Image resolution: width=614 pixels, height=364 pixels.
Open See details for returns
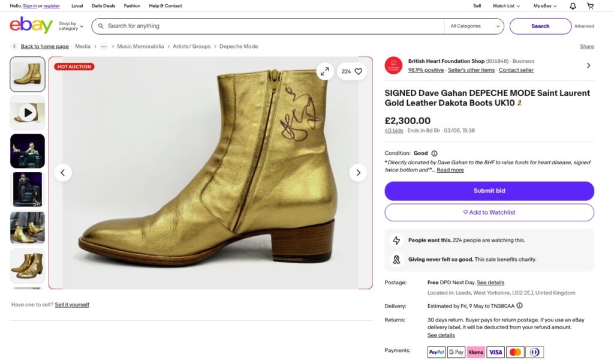click(441, 335)
